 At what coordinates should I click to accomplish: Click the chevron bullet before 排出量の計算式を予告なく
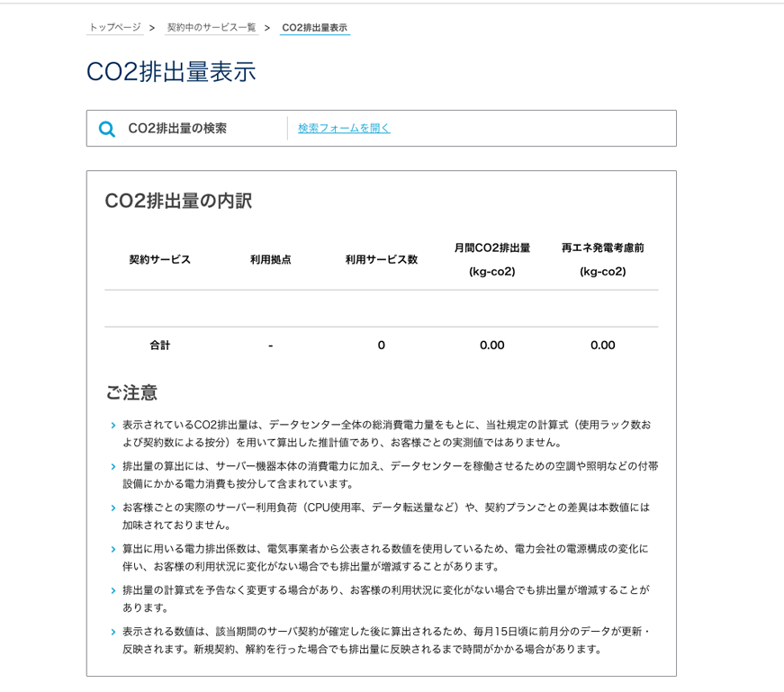click(x=113, y=590)
